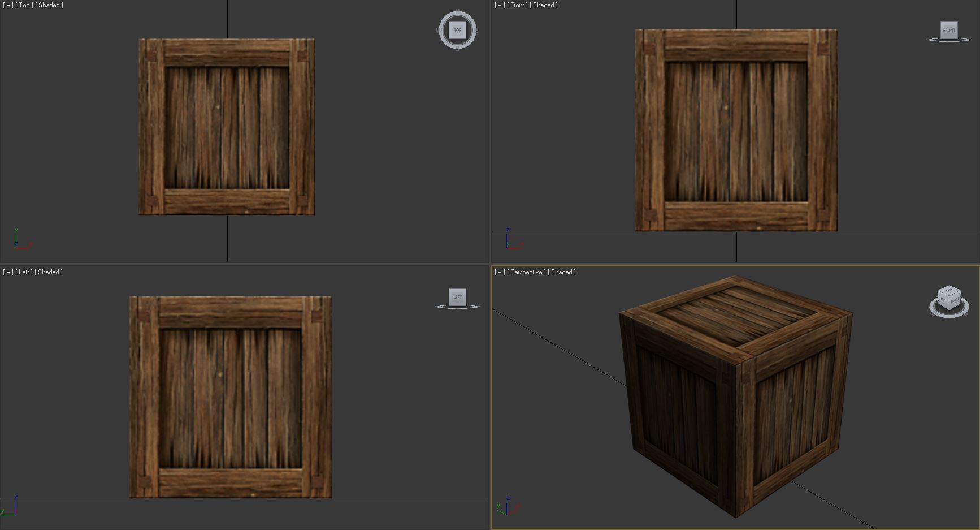
Task: Open the [Shaded] menu in the Front viewport
Action: (x=544, y=5)
